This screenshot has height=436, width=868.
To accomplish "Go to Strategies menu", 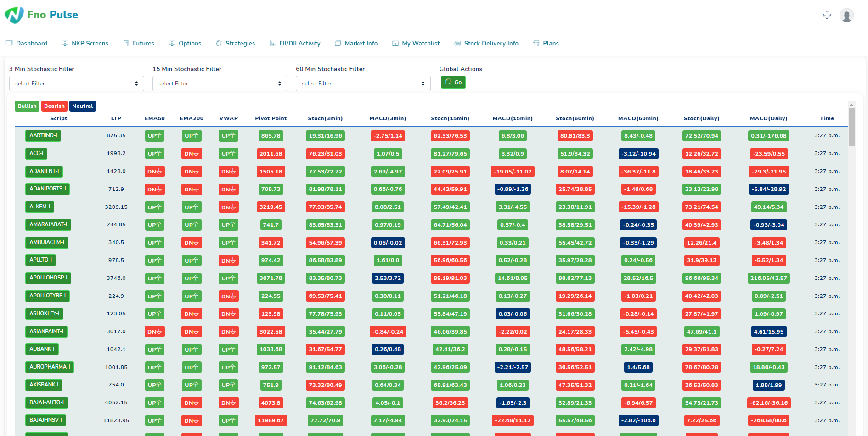I will coord(235,43).
